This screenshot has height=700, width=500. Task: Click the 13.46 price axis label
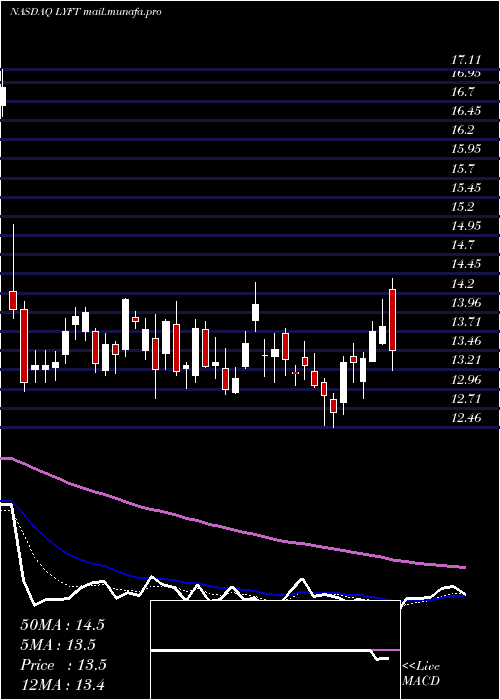click(466, 341)
